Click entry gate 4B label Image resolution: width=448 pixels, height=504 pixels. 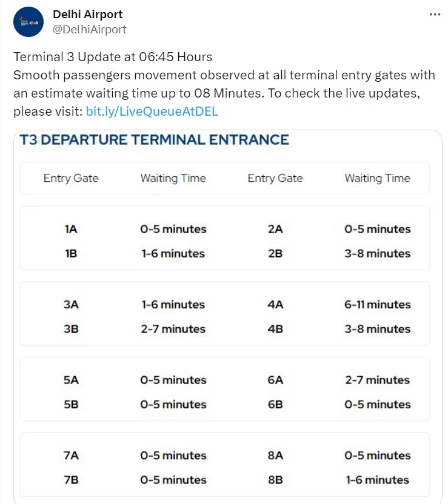[x=275, y=329]
